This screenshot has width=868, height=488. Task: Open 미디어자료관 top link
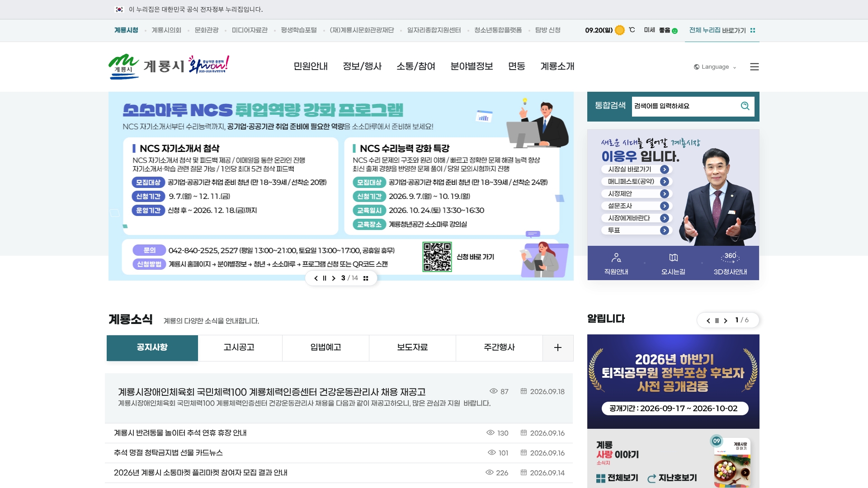tap(250, 30)
